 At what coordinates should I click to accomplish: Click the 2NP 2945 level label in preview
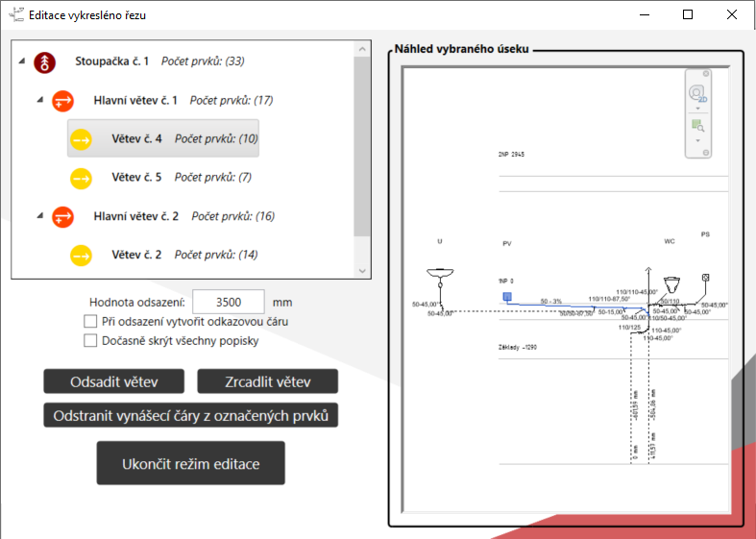tap(511, 155)
